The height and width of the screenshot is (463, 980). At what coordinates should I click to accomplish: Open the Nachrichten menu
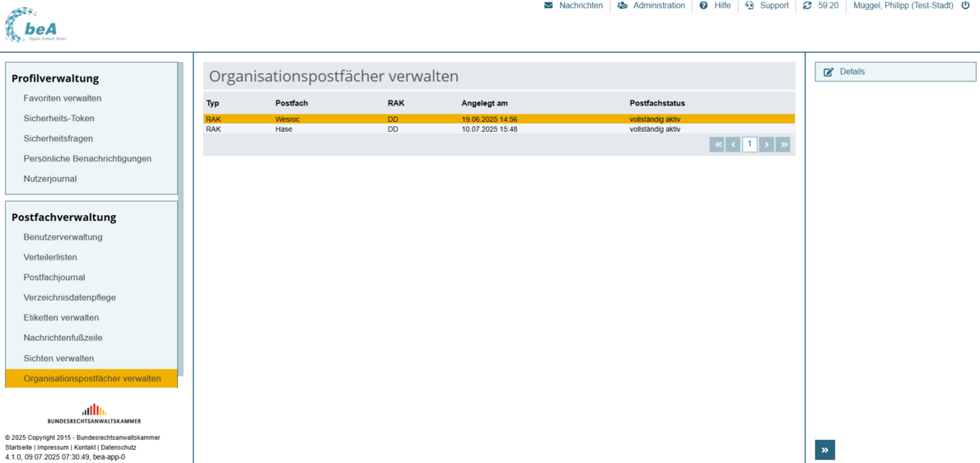point(573,6)
